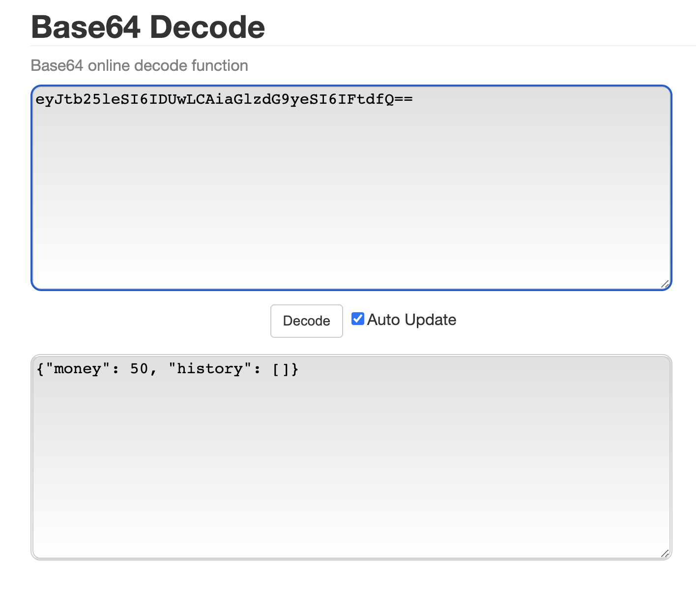Click into the decoded JSON output textarea
700x593 pixels.
coord(351,457)
